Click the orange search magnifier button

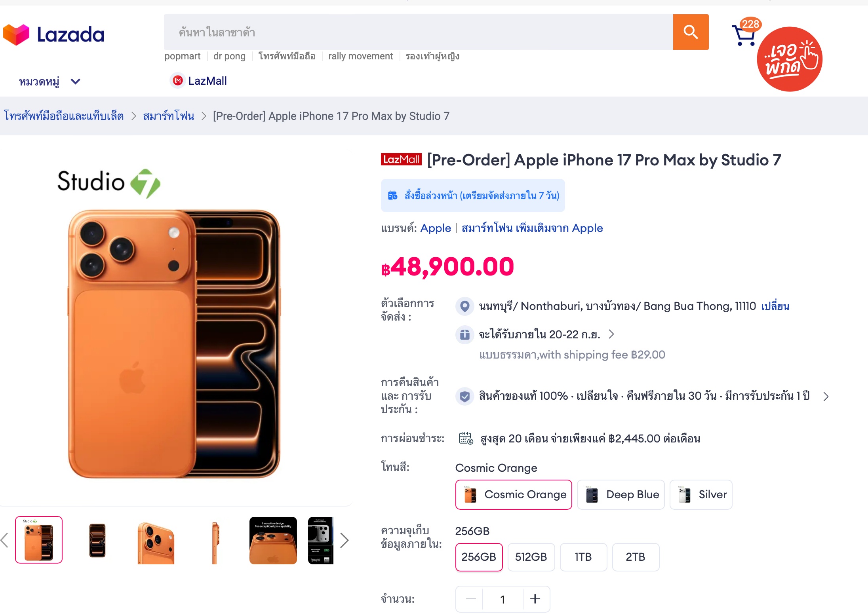coord(691,32)
